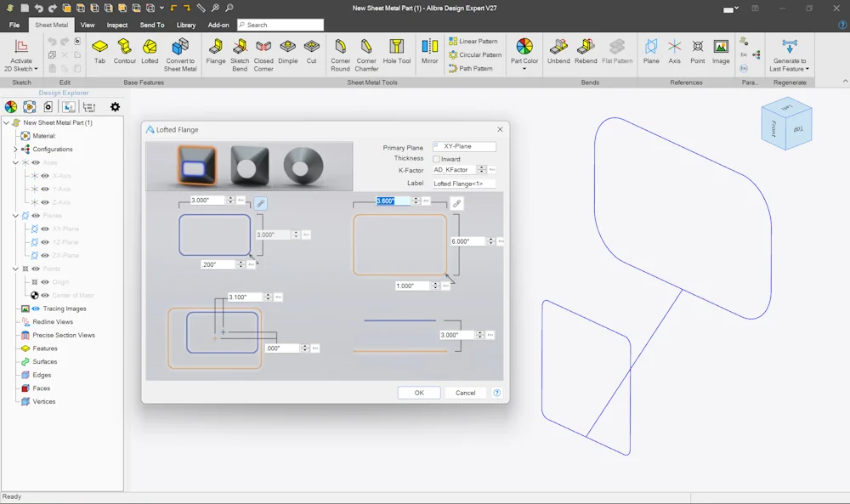
Task: Open the Sketch Bend tool
Action: click(x=240, y=54)
